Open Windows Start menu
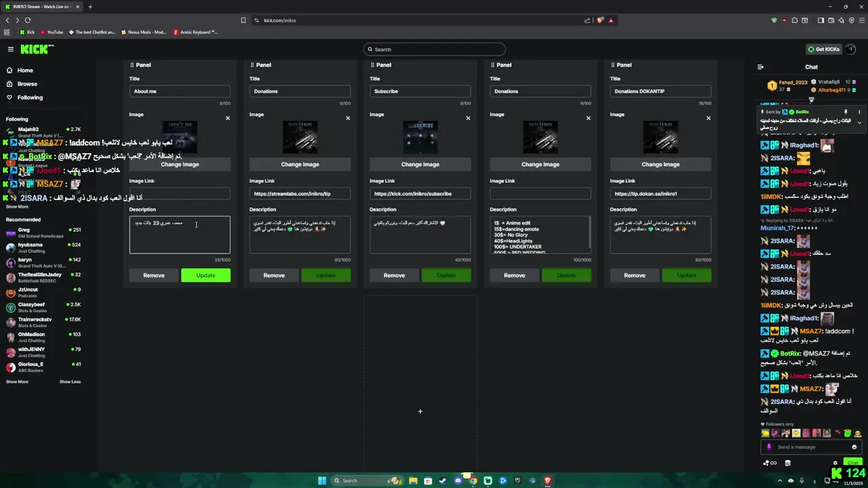This screenshot has height=488, width=868. click(x=322, y=481)
